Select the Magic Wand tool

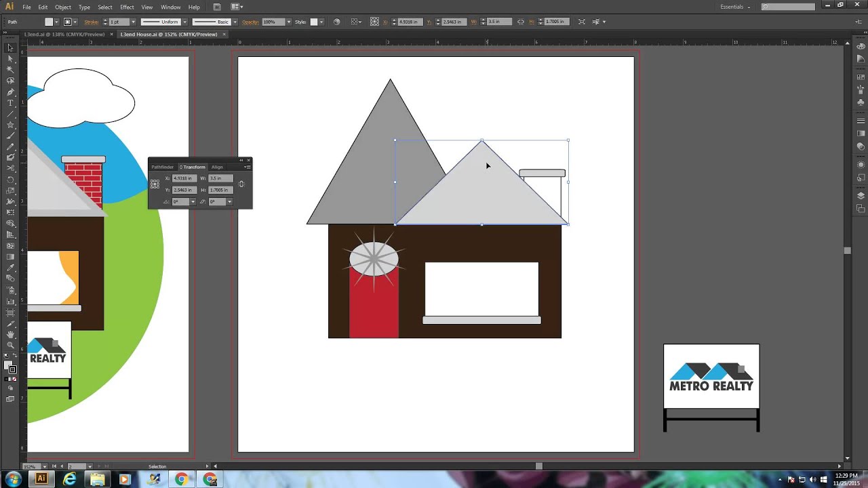click(10, 70)
